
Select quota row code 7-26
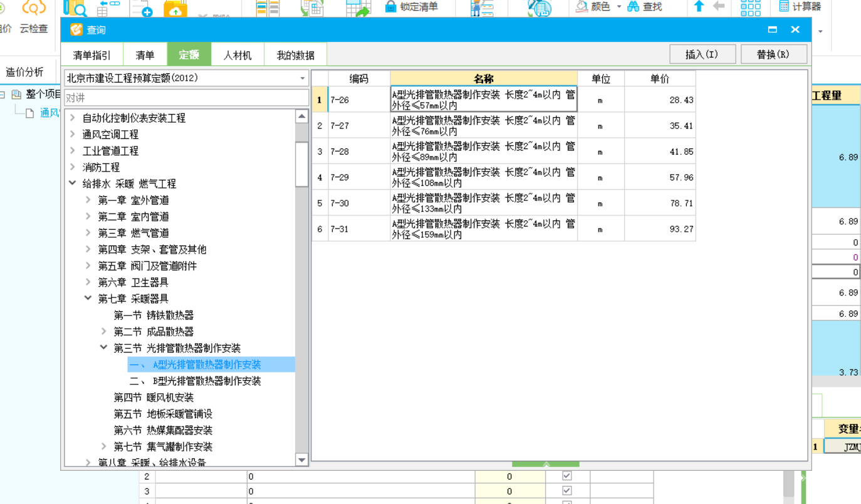pos(359,100)
